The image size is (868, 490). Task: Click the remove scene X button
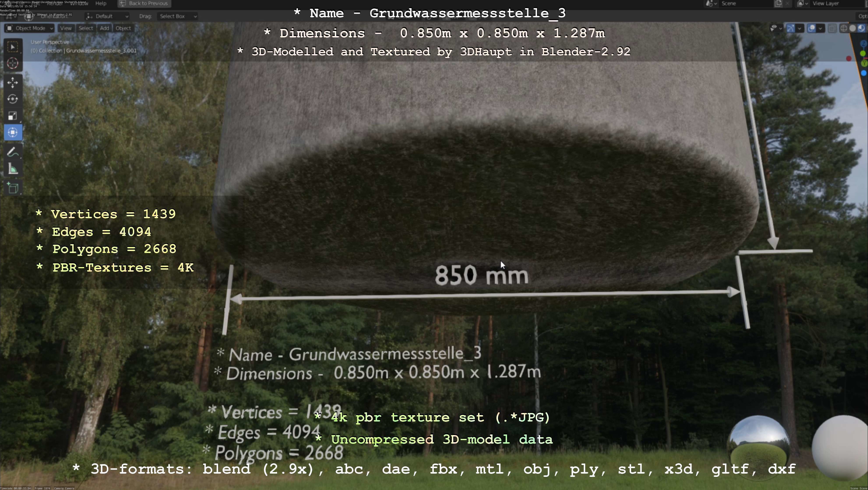pyautogui.click(x=787, y=3)
